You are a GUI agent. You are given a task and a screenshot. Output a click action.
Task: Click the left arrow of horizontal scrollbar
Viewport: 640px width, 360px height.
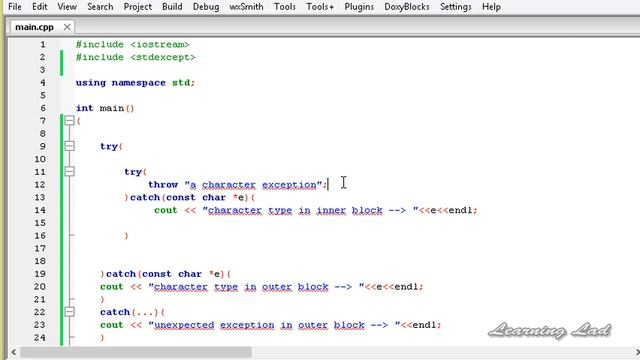click(x=13, y=352)
